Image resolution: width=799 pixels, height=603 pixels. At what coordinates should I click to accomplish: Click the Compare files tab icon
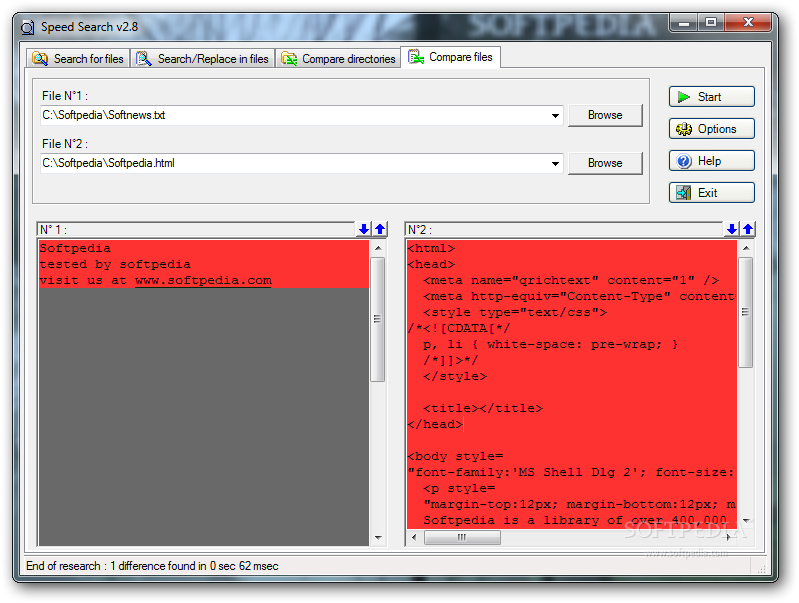[x=416, y=57]
